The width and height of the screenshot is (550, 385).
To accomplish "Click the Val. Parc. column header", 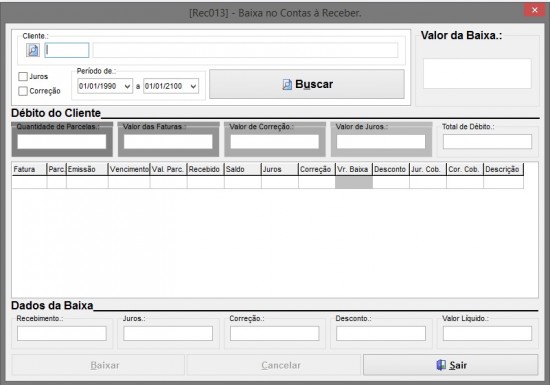I will pyautogui.click(x=169, y=169).
